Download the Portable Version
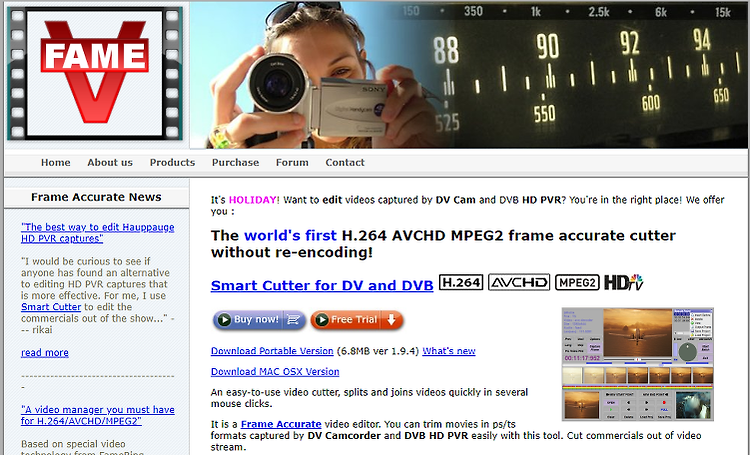 coord(272,351)
